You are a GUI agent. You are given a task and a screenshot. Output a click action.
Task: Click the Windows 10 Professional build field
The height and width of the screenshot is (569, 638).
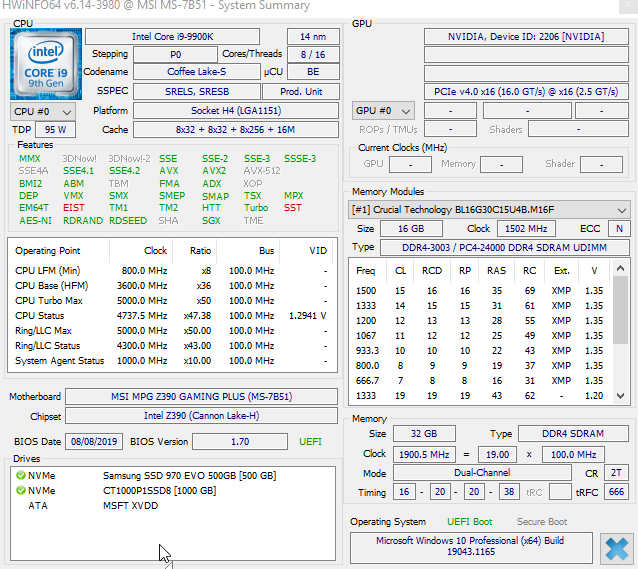coord(471,547)
